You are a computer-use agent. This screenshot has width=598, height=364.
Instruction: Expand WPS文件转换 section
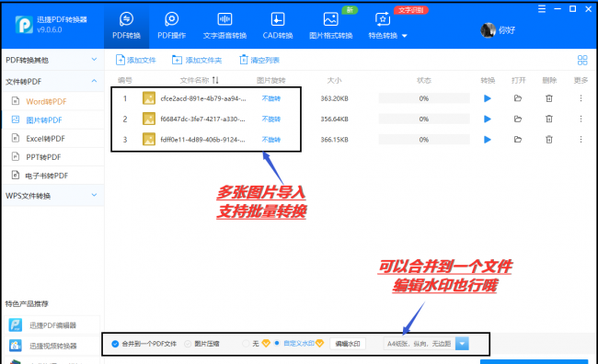tap(52, 196)
